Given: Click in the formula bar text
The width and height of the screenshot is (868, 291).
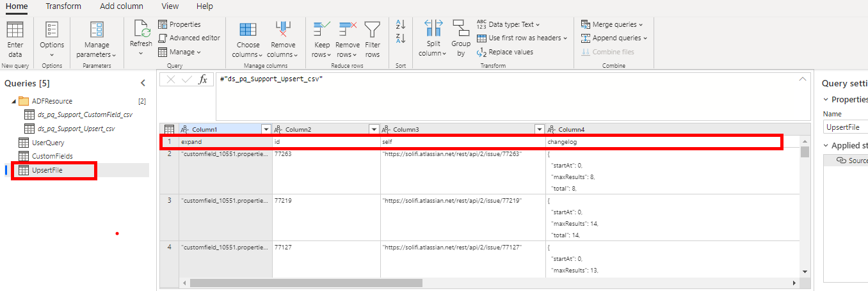Looking at the screenshot, I should tap(271, 79).
